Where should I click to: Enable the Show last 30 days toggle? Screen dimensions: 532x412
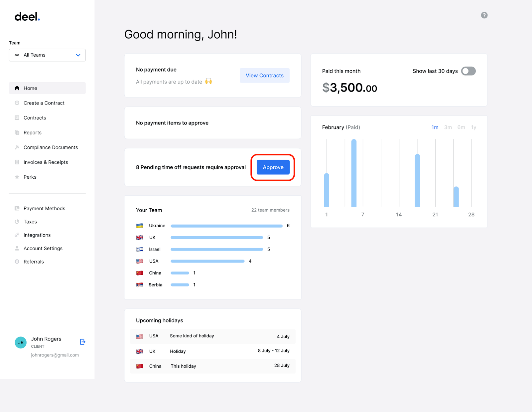coord(468,71)
